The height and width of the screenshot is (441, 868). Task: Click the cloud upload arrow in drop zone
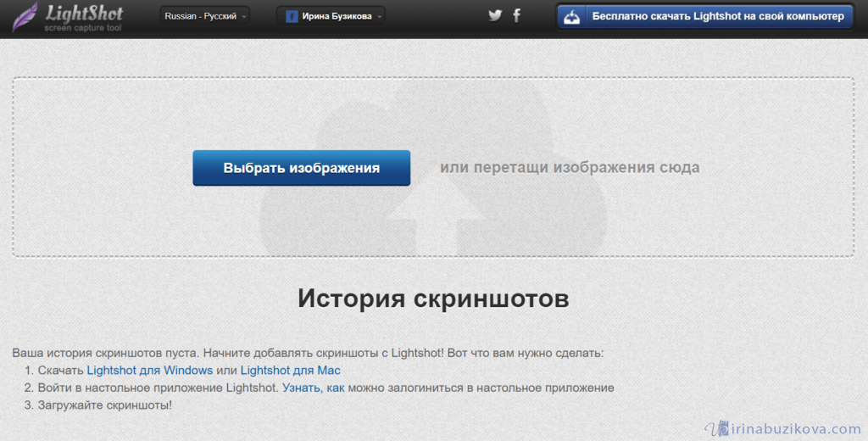[x=433, y=212]
